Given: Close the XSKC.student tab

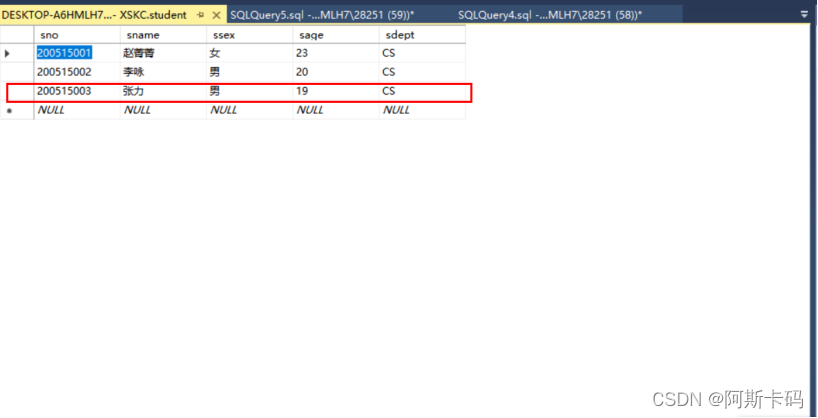Looking at the screenshot, I should [216, 16].
